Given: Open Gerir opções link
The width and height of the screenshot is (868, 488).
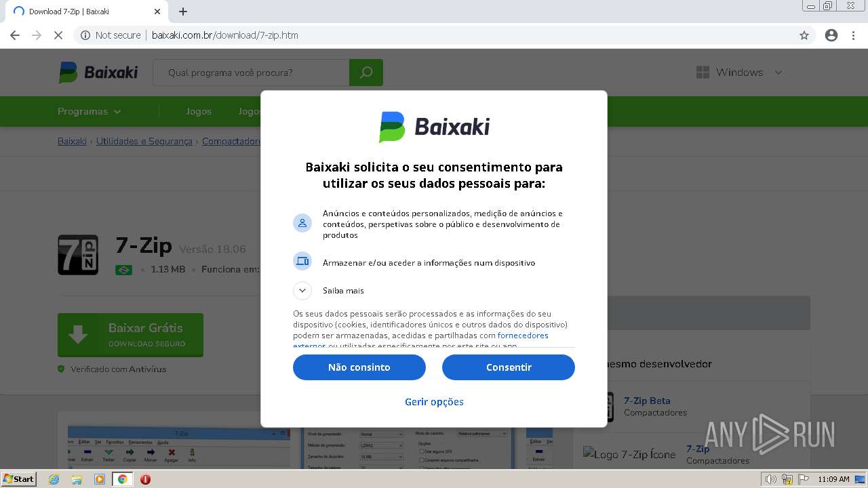Looking at the screenshot, I should (434, 402).
